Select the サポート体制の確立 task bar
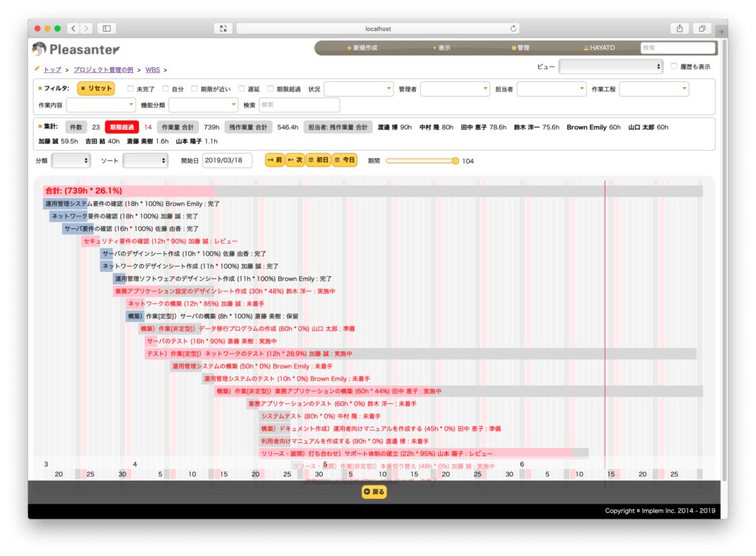The height and width of the screenshot is (556, 756). (424, 453)
